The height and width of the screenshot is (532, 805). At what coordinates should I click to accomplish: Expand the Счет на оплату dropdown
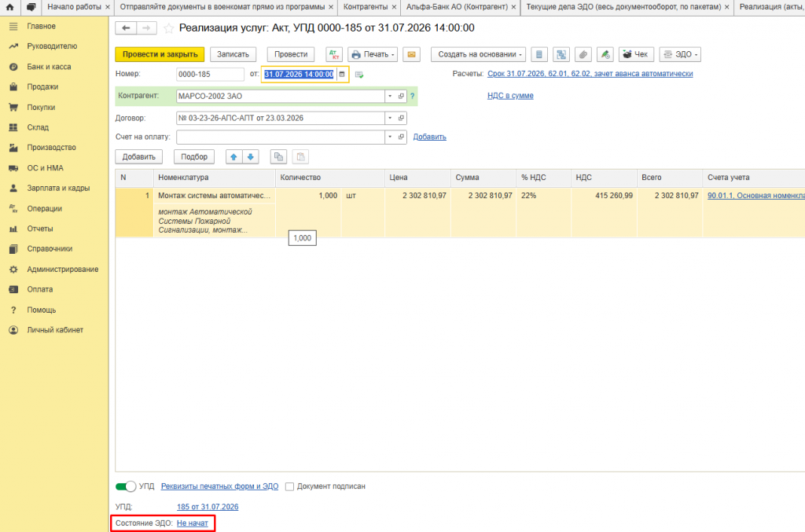point(390,137)
